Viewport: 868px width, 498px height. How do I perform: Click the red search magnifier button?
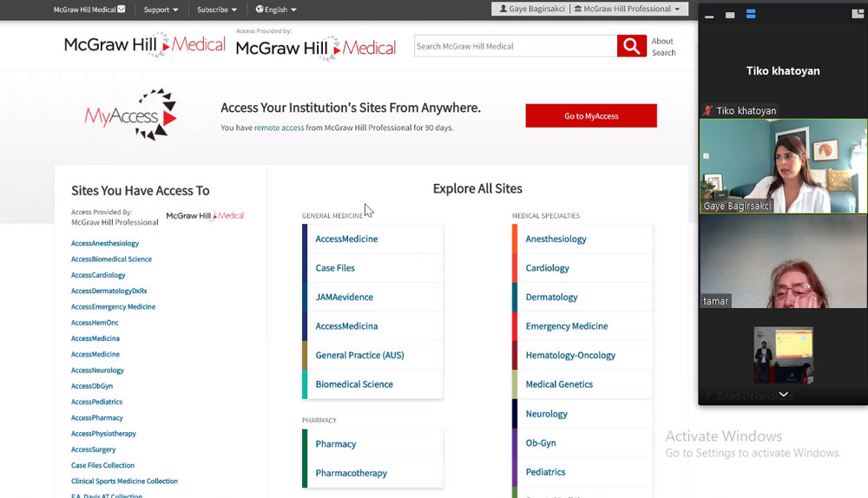point(631,46)
